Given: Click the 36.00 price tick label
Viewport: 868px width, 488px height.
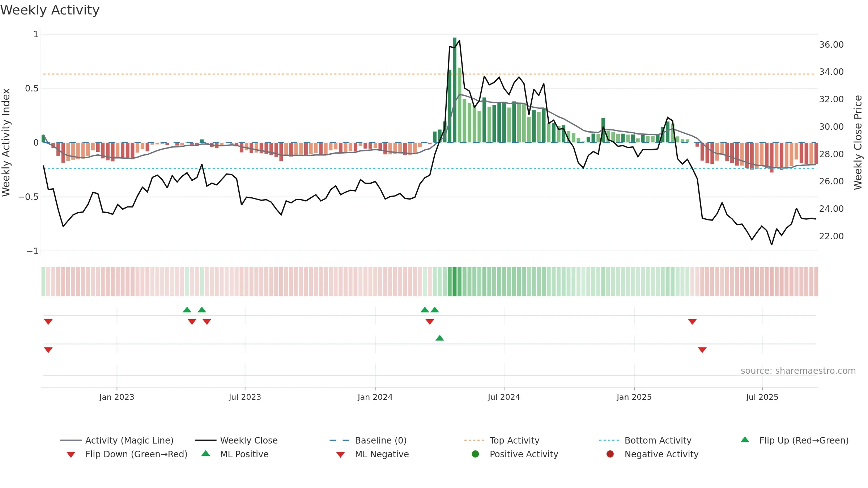Looking at the screenshot, I should click(x=831, y=45).
